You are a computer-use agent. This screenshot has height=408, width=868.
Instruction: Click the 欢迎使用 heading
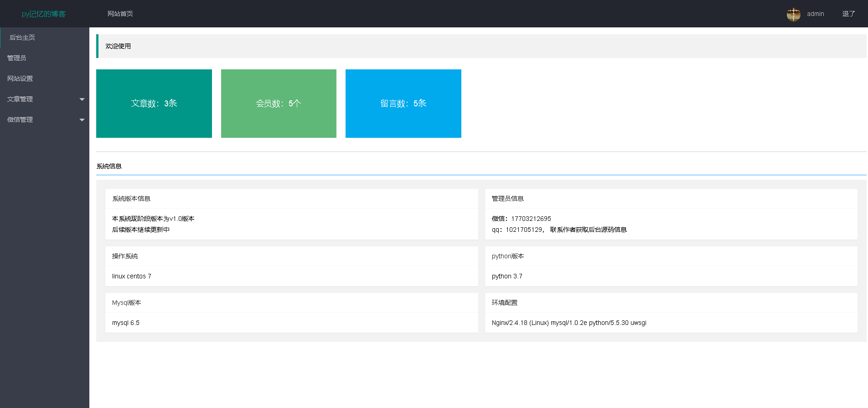pyautogui.click(x=118, y=46)
